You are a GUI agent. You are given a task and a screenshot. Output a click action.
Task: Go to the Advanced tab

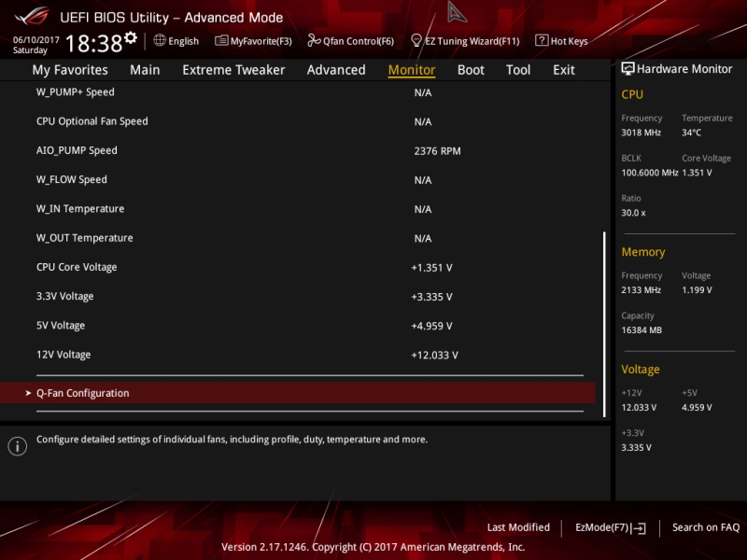(336, 70)
